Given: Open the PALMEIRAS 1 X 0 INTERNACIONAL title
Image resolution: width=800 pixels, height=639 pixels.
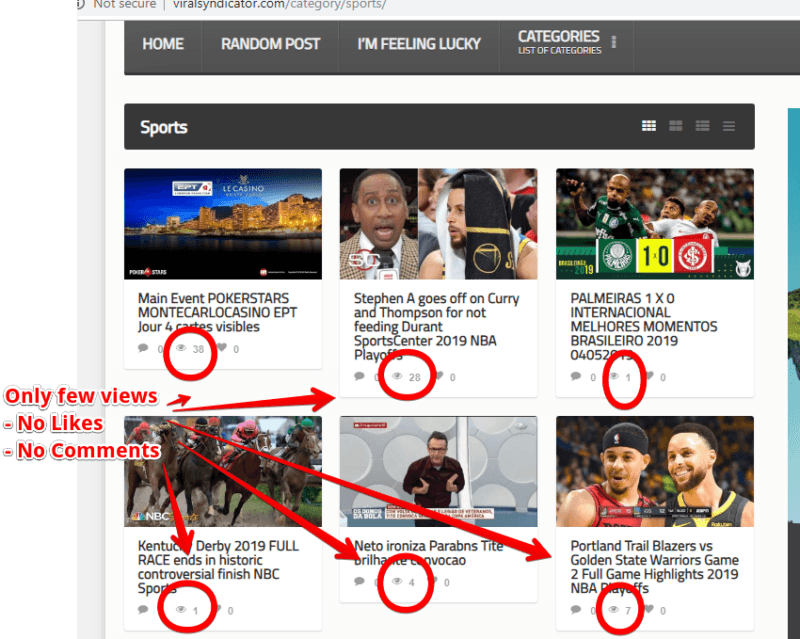Looking at the screenshot, I should [644, 327].
